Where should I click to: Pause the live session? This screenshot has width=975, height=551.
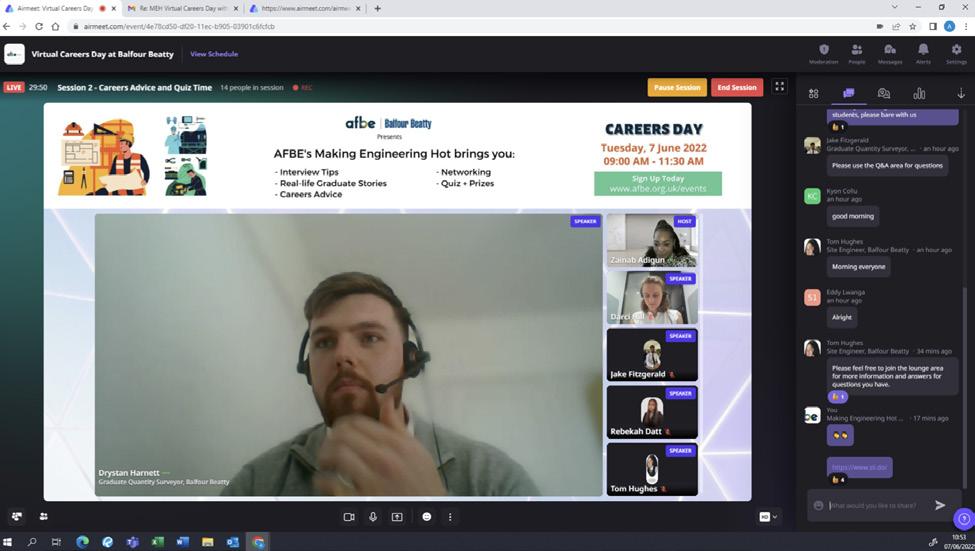click(x=677, y=88)
